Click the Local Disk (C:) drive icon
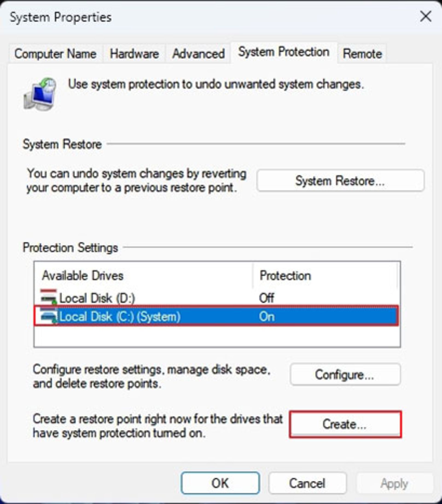Viewport: 442px width, 504px height. coord(49,316)
